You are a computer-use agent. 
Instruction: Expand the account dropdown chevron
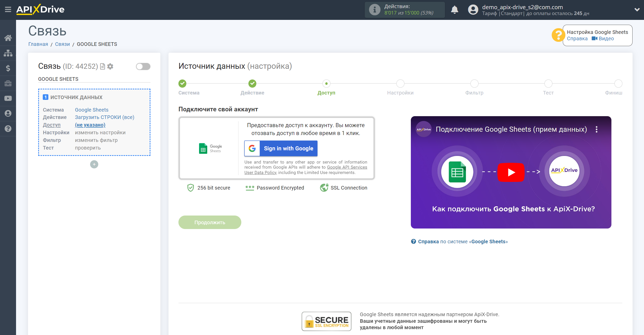point(637,10)
